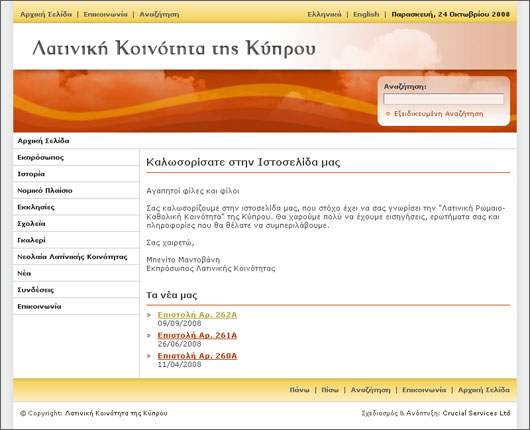Viewport: 530px width, 430px height.
Task: Switch language to Ελληνικά
Action: 324,14
